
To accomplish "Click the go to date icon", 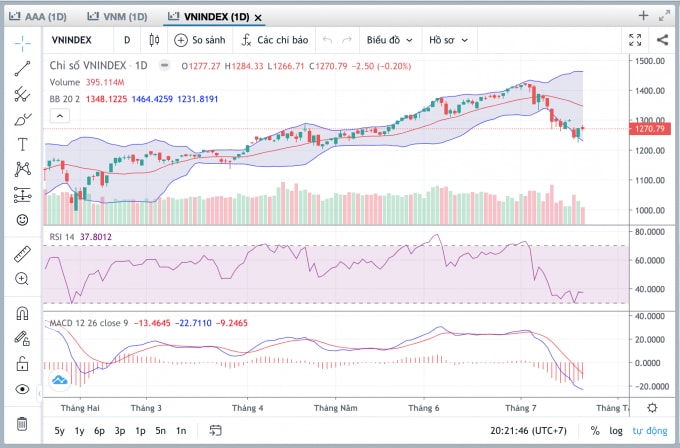I will click(x=216, y=430).
